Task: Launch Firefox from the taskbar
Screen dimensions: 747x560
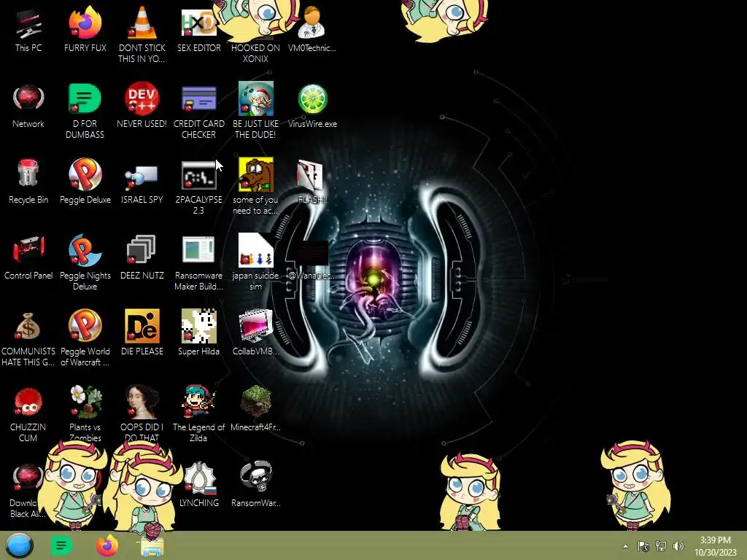Action: pyautogui.click(x=107, y=545)
